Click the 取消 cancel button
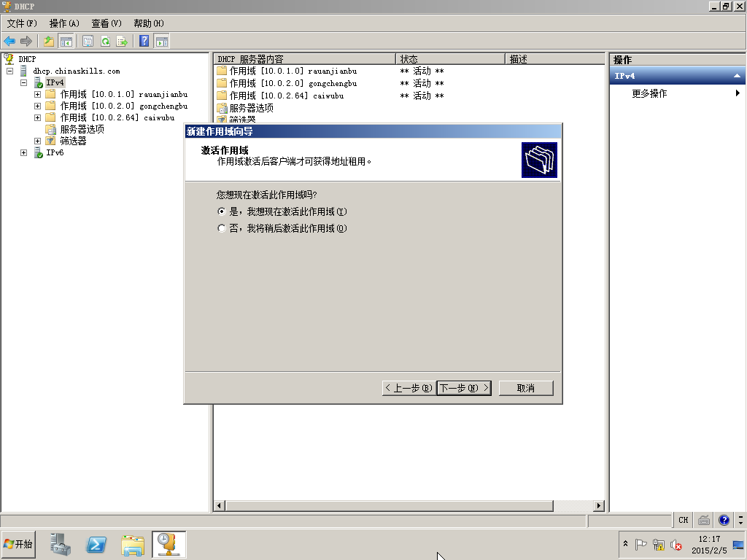This screenshot has width=747, height=560. (526, 388)
